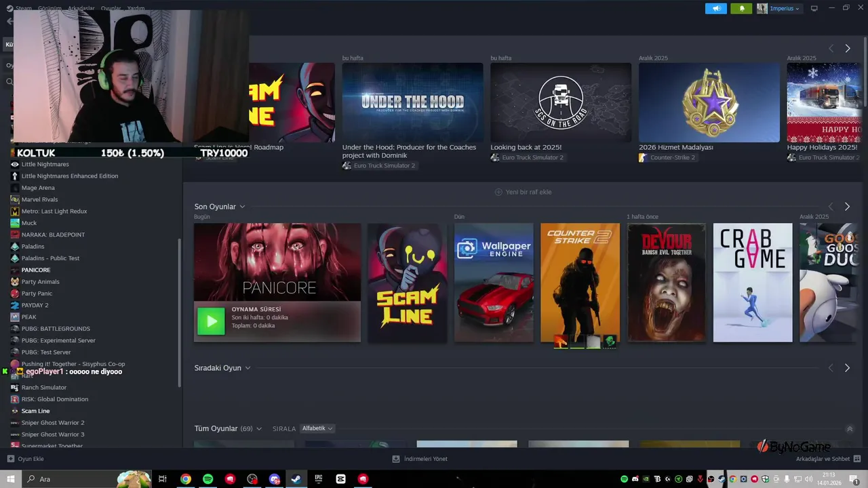Click the library sidebar vertical scrollbar
The image size is (868, 488).
pyautogui.click(x=180, y=312)
